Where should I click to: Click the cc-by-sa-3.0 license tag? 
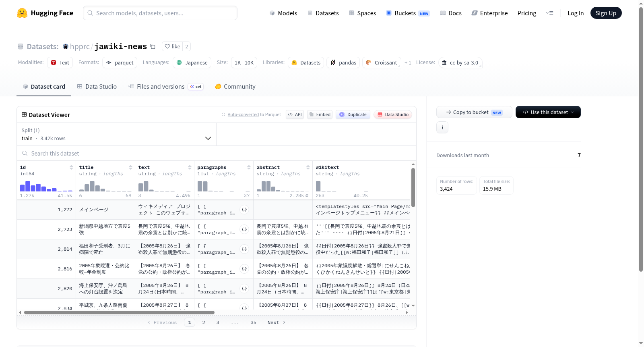(460, 62)
